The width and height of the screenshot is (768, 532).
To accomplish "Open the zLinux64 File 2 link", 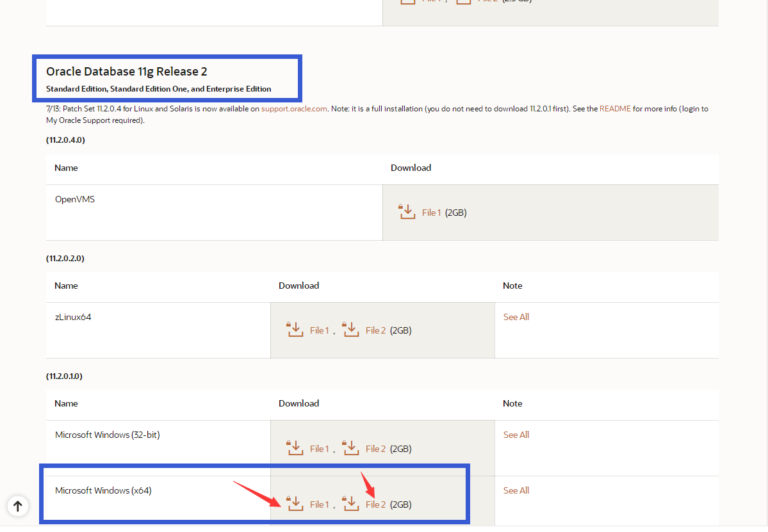I will tap(376, 330).
